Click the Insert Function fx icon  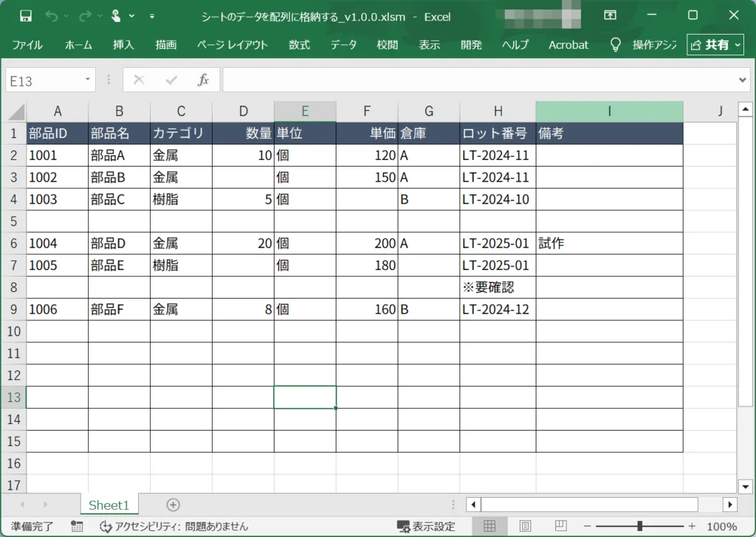point(203,80)
